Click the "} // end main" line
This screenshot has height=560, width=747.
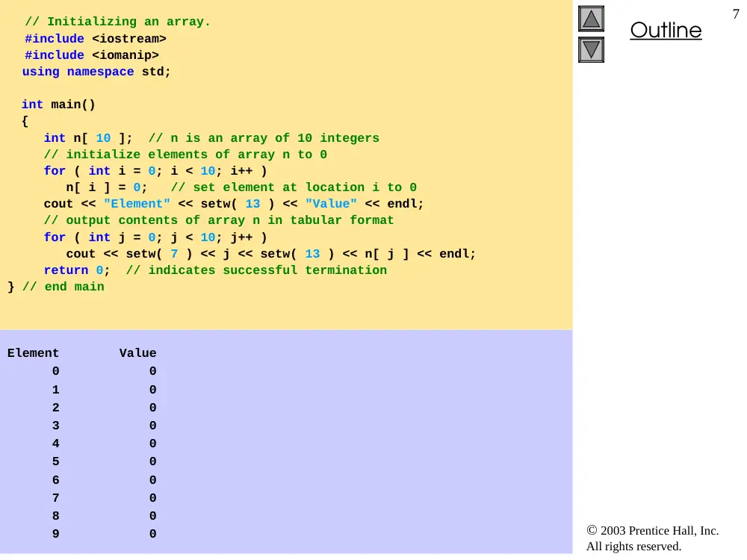56,287
